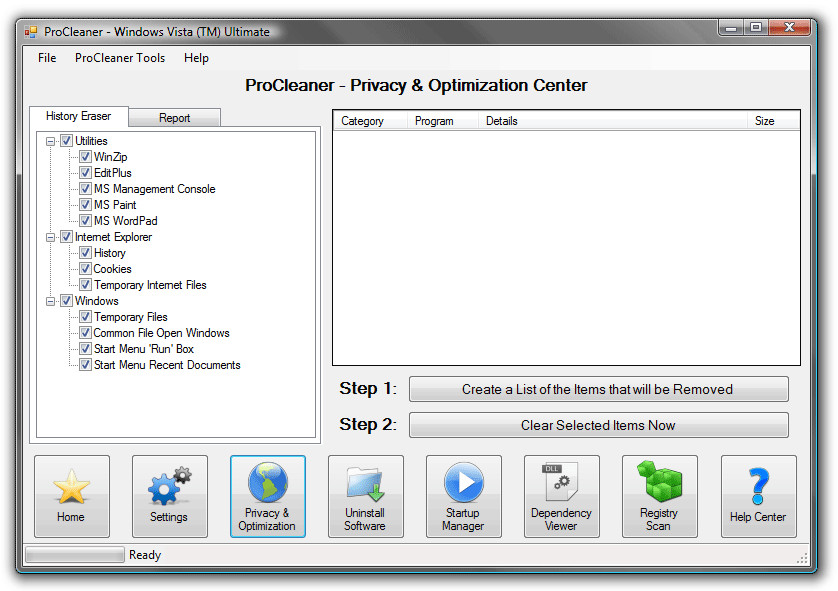The width and height of the screenshot is (838, 591).
Task: Uncheck the MS WordPad checkbox
Action: (x=85, y=221)
